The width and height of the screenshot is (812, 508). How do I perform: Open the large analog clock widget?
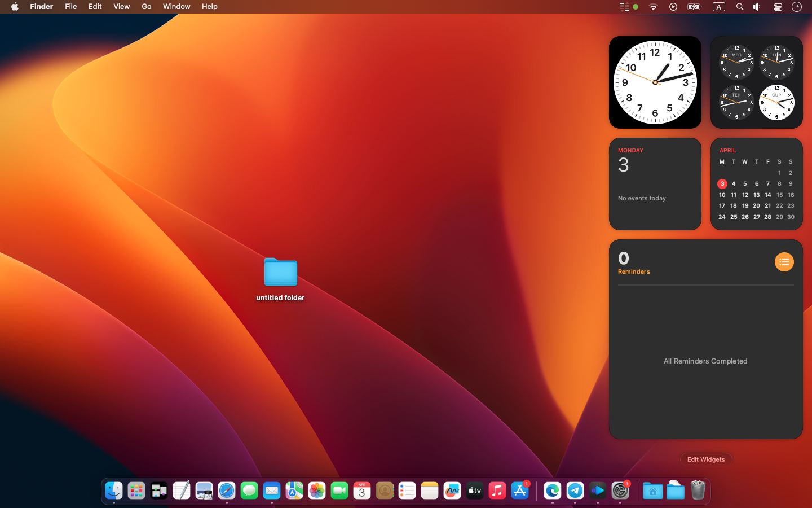pos(655,82)
